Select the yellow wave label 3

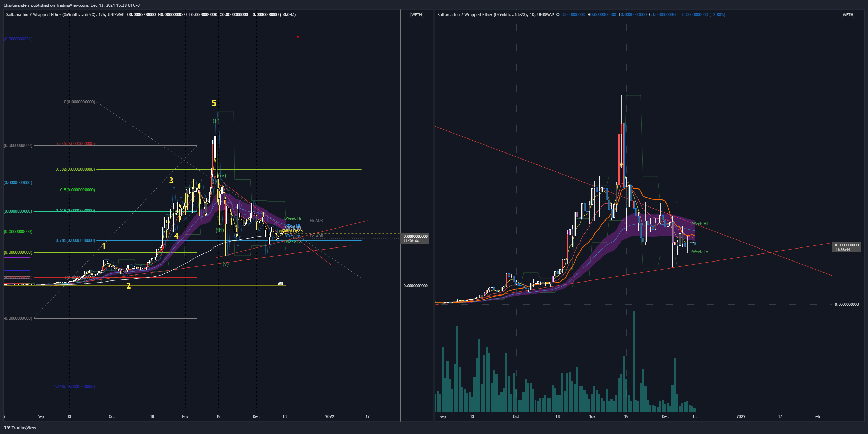pyautogui.click(x=171, y=181)
